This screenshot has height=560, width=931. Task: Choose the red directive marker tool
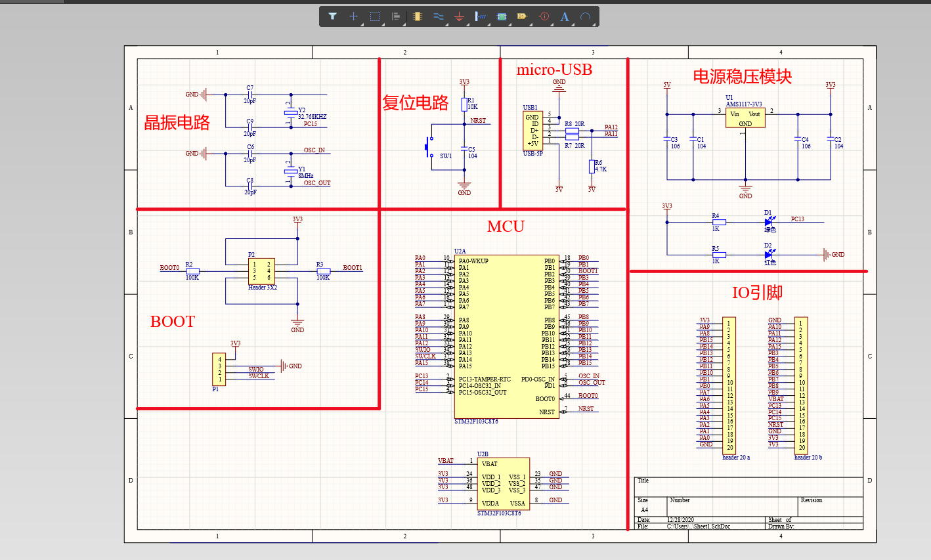point(544,16)
